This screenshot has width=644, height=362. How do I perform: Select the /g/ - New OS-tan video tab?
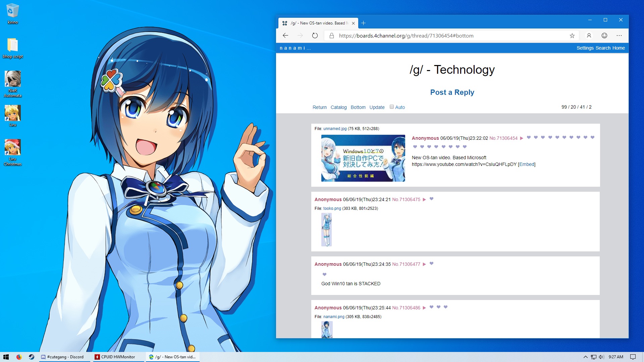coord(318,23)
